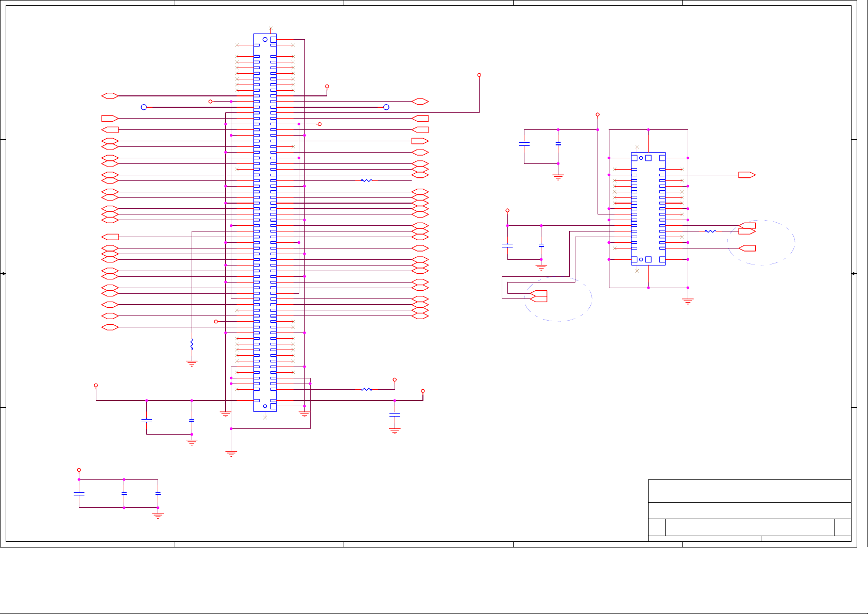This screenshot has height=614, width=868.
Task: Click blue circle terminal left of the large connector
Action: (x=144, y=107)
